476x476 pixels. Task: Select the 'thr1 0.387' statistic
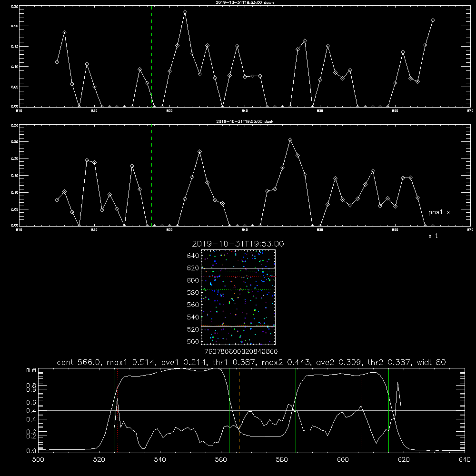click(x=236, y=362)
